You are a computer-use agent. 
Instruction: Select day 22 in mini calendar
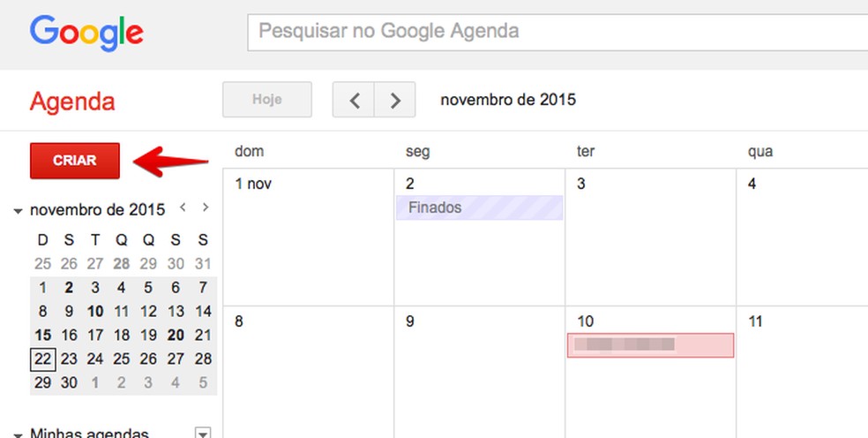pyautogui.click(x=41, y=359)
